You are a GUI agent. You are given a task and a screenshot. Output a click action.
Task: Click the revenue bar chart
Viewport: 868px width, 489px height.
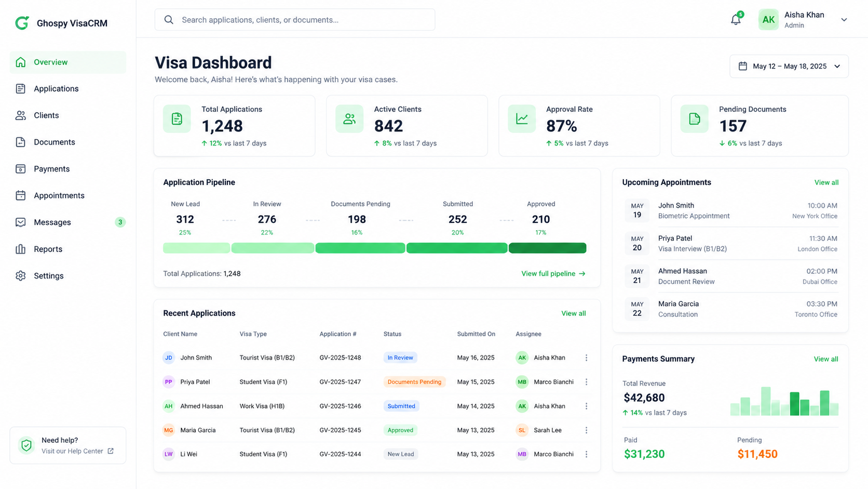point(784,401)
